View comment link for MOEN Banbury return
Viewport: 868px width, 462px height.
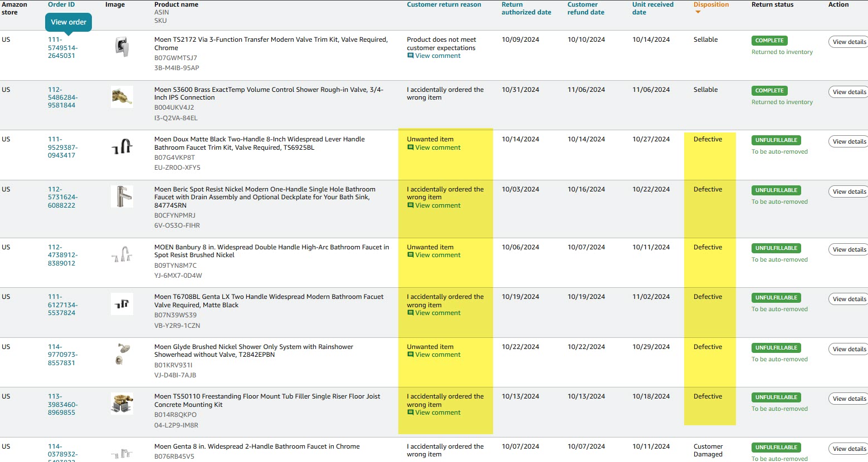tap(438, 255)
